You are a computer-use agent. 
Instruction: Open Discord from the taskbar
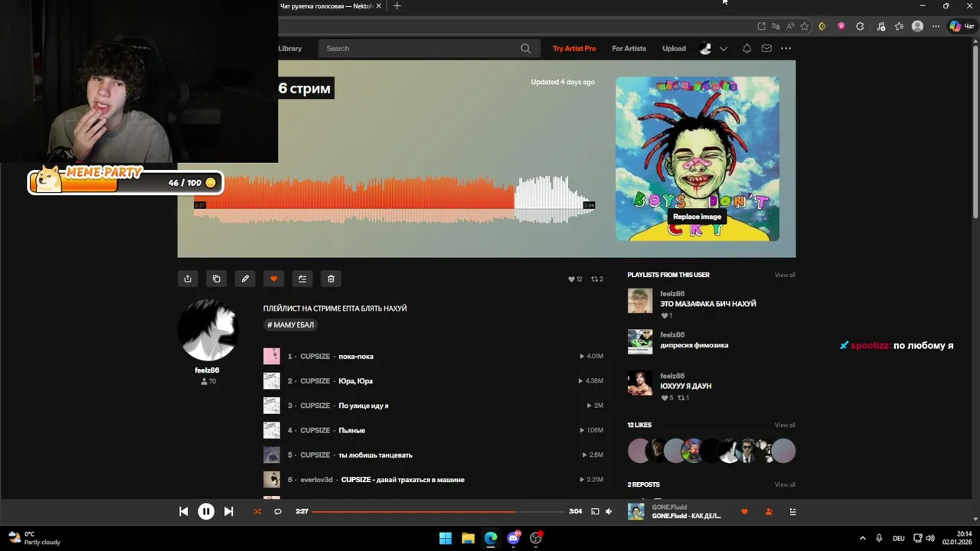(514, 538)
